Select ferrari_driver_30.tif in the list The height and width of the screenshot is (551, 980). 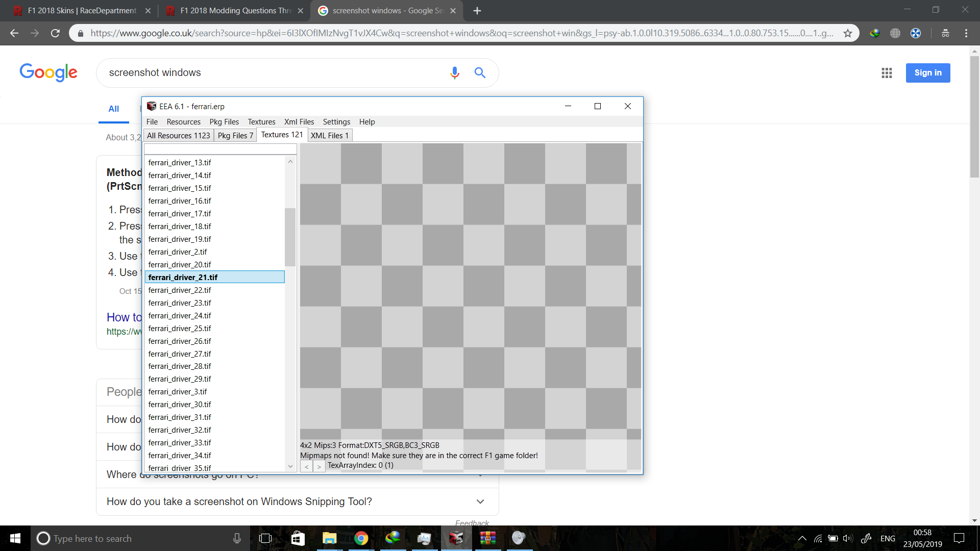(x=215, y=405)
